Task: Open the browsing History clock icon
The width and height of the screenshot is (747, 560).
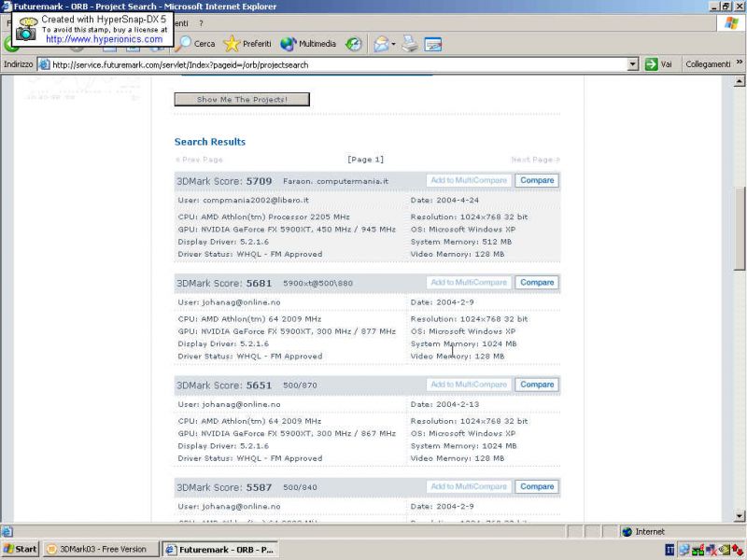Action: 353,44
